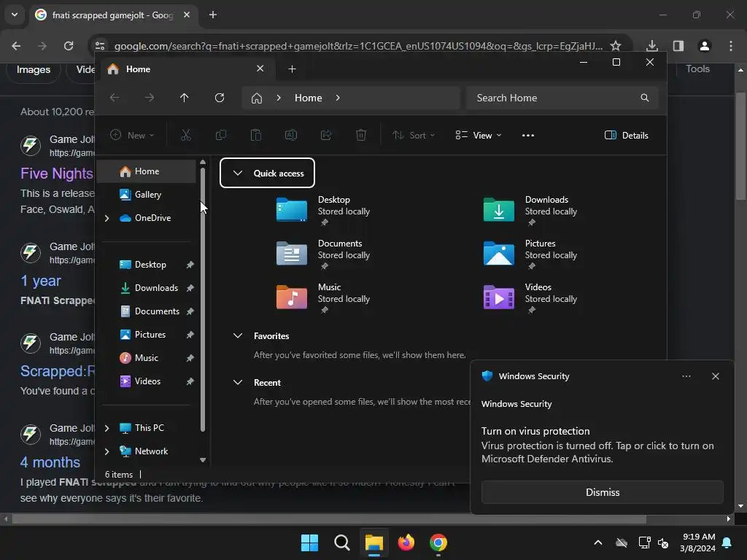The width and height of the screenshot is (747, 560).
Task: Open Windows Start menu
Action: tap(309, 542)
